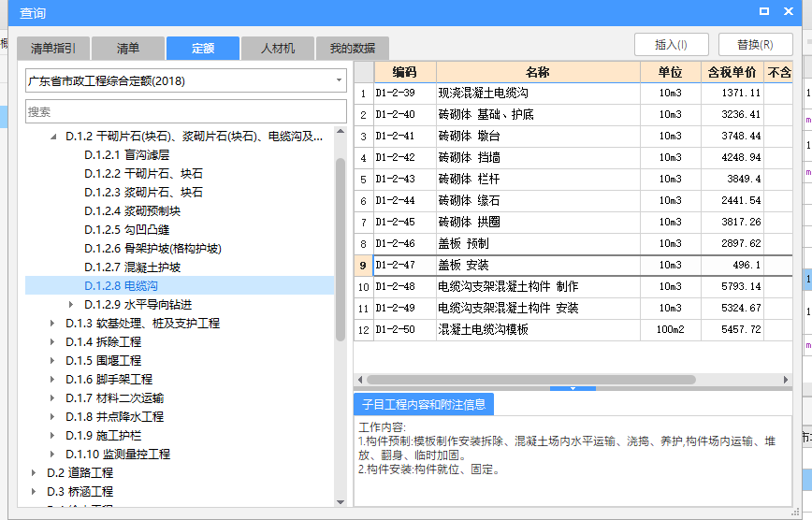Select D.1.2.7 混凝土护坡 tree item
The image size is (812, 520).
coord(132,267)
